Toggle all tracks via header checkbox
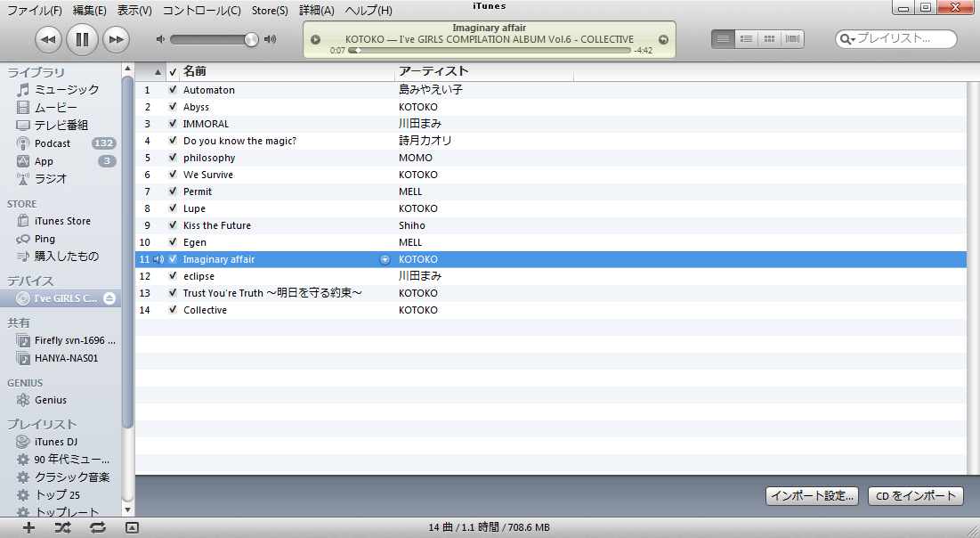The image size is (980, 538). coord(173,72)
